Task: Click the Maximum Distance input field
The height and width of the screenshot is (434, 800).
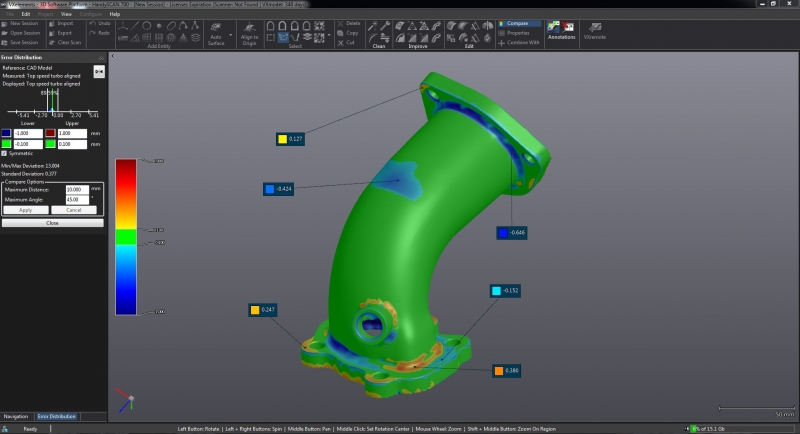Action: click(75, 189)
